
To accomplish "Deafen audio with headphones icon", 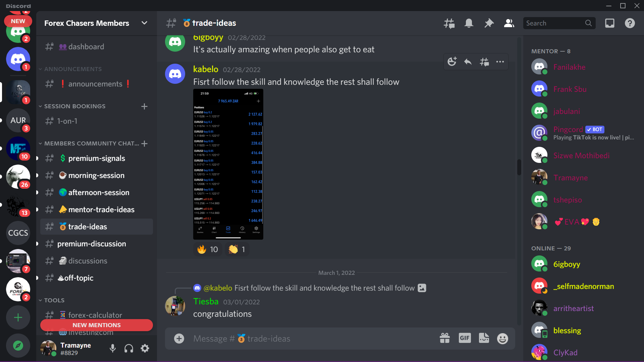I will pyautogui.click(x=129, y=349).
